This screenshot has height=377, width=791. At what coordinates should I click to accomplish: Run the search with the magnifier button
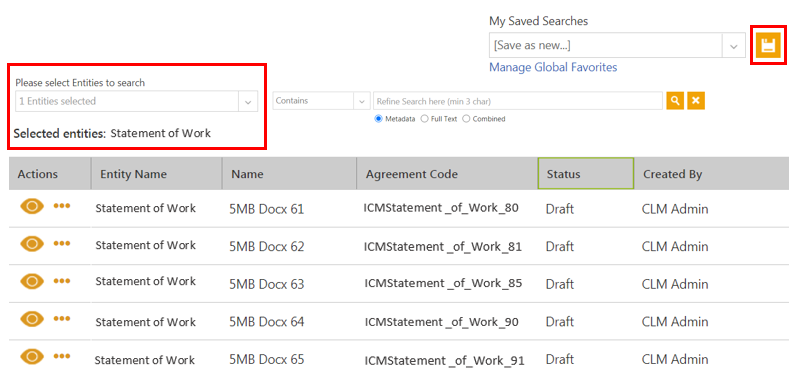[x=674, y=101]
